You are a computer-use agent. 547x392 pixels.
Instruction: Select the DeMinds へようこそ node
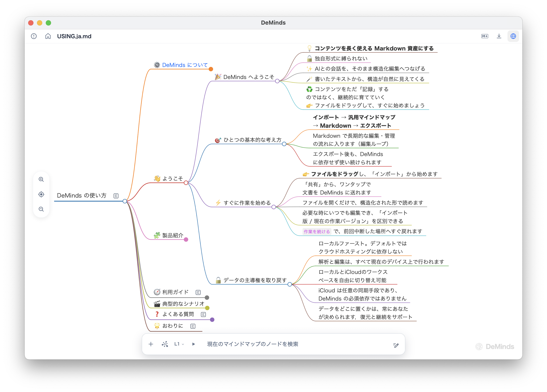coord(244,77)
